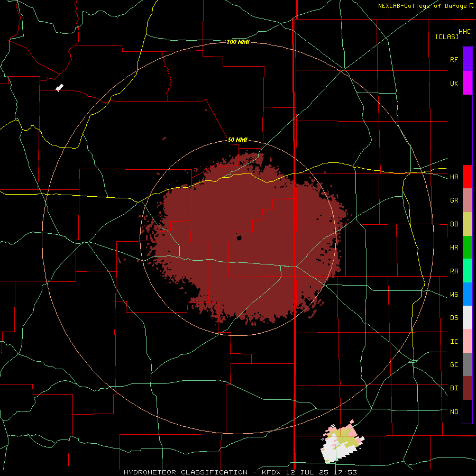Image resolution: width=476 pixels, height=476 pixels.
Task: Click the 50 NMI range ring label
Action: pyautogui.click(x=237, y=140)
